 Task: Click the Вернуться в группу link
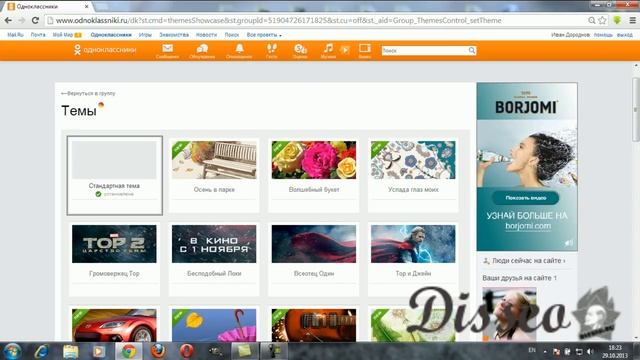tap(88, 93)
